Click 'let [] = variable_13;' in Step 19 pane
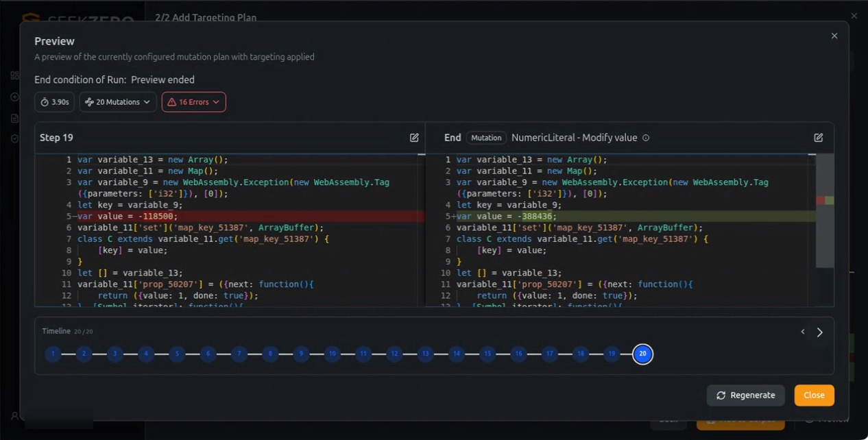The height and width of the screenshot is (440, 868). click(x=130, y=273)
